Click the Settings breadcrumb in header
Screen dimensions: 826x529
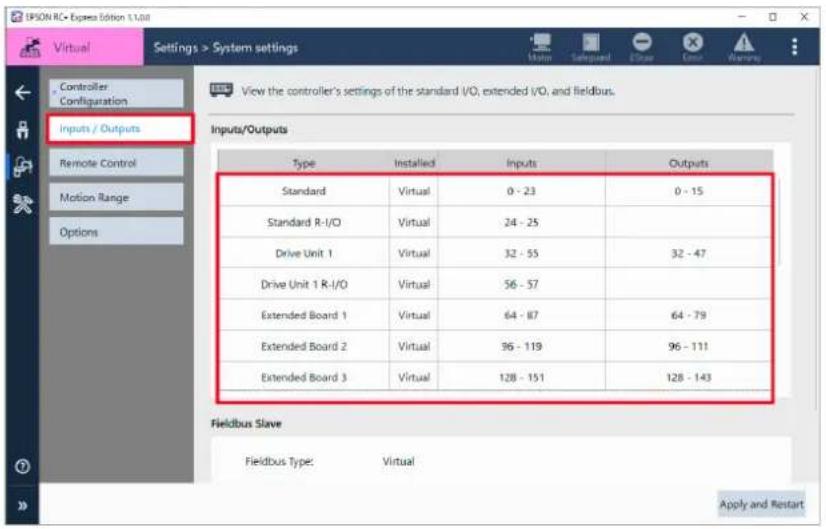coord(175,47)
